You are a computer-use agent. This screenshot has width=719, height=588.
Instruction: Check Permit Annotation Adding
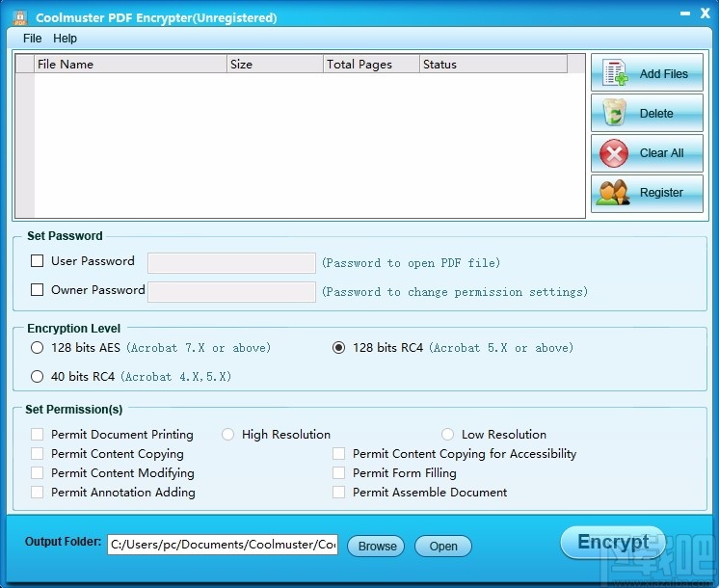[x=38, y=493]
